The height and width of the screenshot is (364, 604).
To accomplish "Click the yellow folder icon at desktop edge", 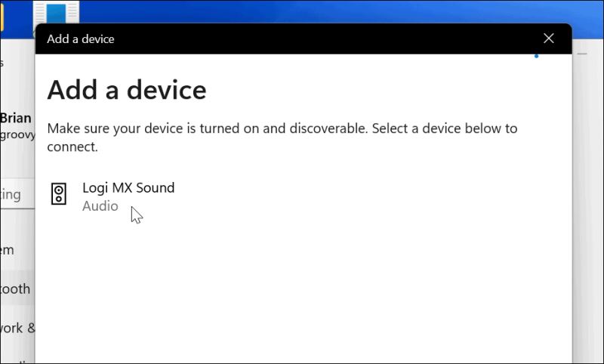I will tap(2, 17).
